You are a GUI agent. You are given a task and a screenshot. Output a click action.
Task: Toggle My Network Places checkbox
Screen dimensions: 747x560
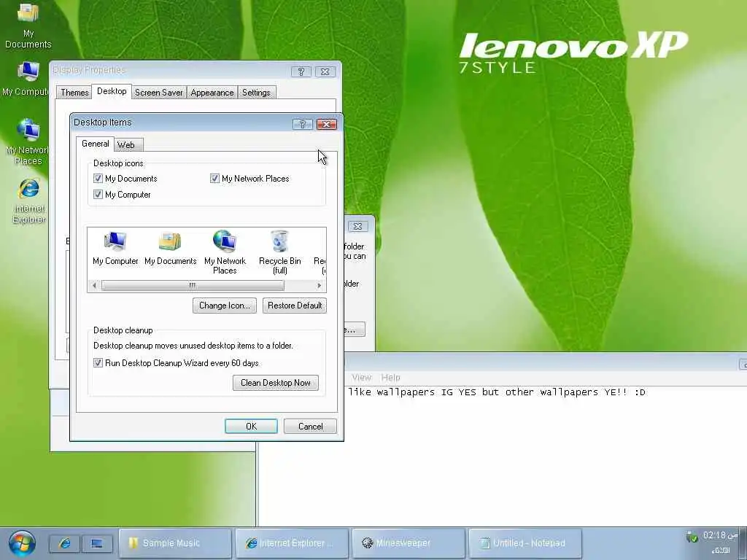[214, 178]
